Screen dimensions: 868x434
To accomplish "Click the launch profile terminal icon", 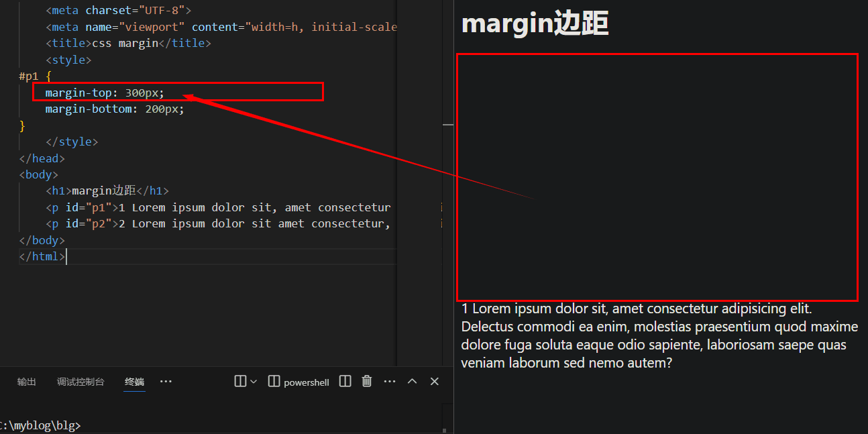I will click(240, 382).
